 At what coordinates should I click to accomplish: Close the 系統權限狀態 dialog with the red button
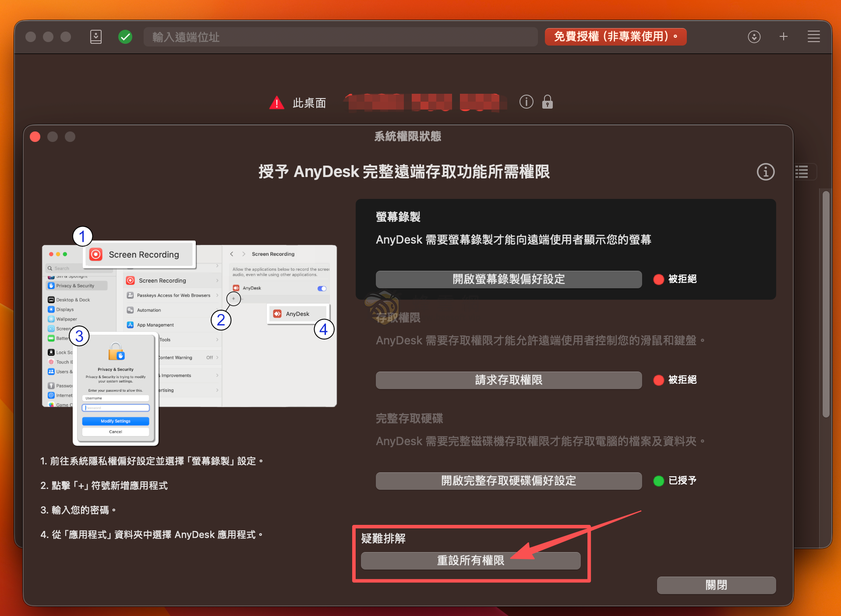coord(35,137)
